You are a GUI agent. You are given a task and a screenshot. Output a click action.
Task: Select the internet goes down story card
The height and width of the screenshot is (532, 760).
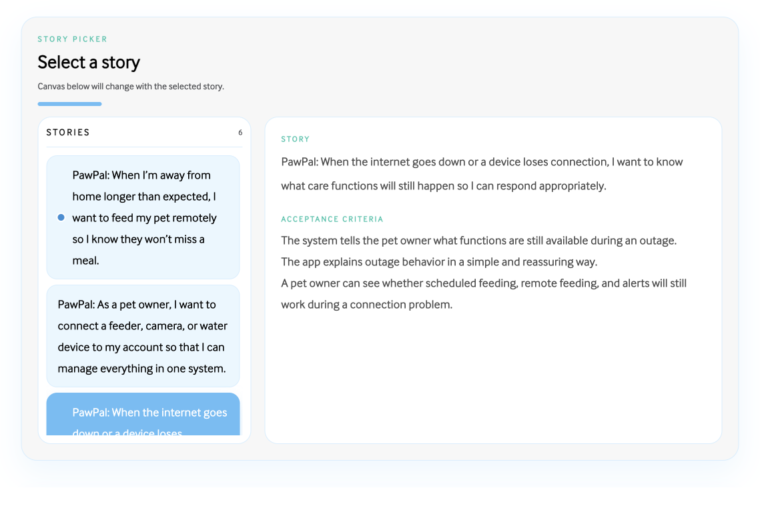pos(143,414)
